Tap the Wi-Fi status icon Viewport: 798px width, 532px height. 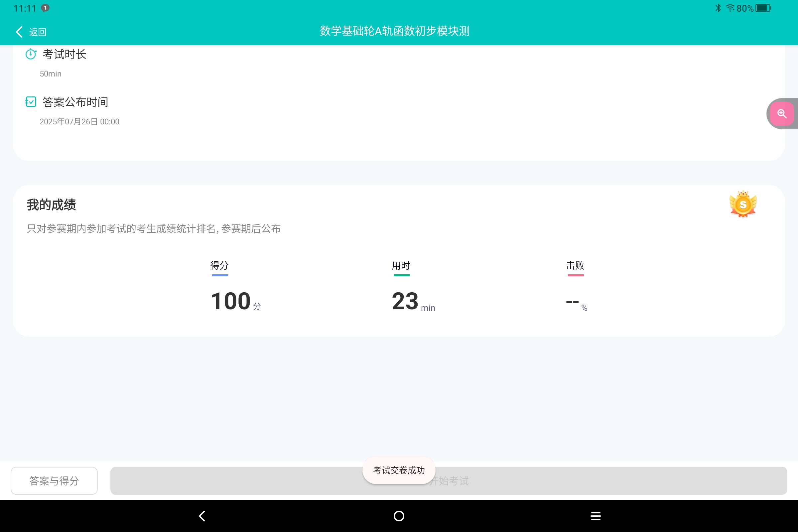[x=730, y=8]
